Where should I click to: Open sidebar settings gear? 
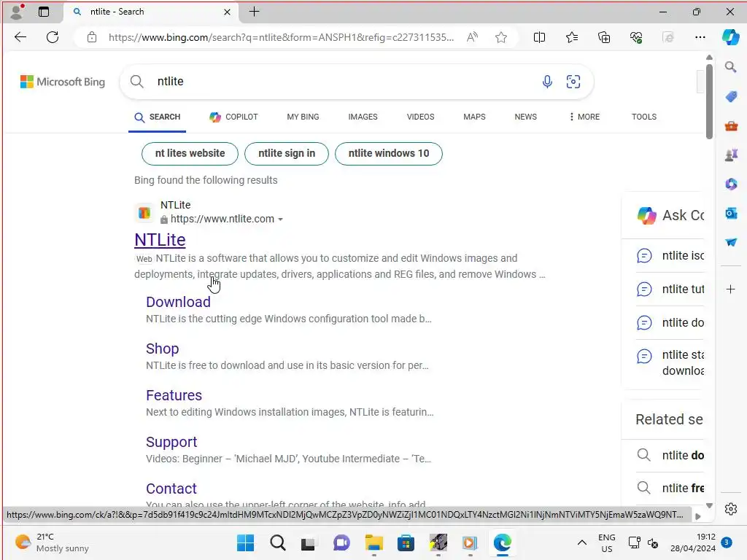click(x=731, y=509)
